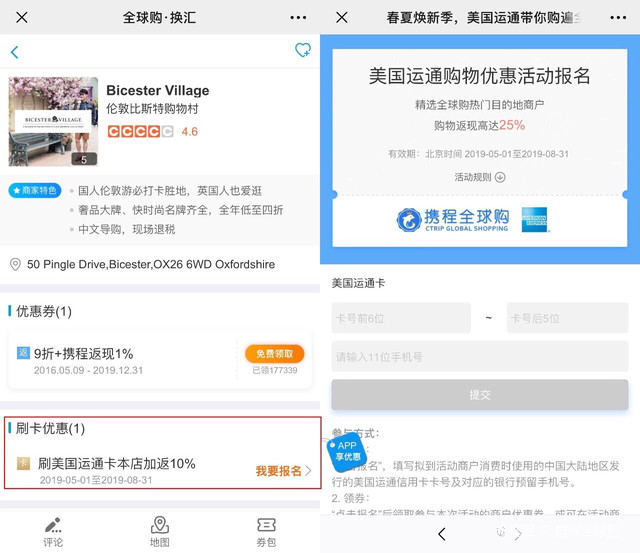Open the 9折+携程返现1% coupon
The width and height of the screenshot is (640, 553).
coord(160,360)
